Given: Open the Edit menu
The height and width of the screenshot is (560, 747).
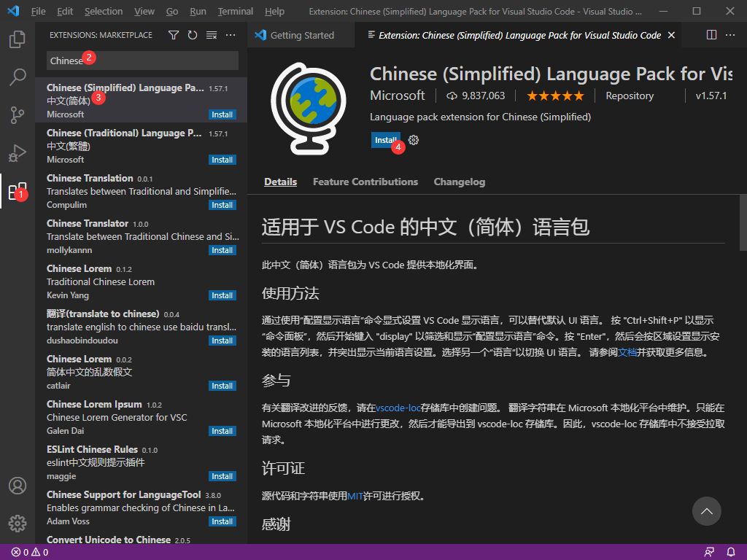Looking at the screenshot, I should [65, 11].
